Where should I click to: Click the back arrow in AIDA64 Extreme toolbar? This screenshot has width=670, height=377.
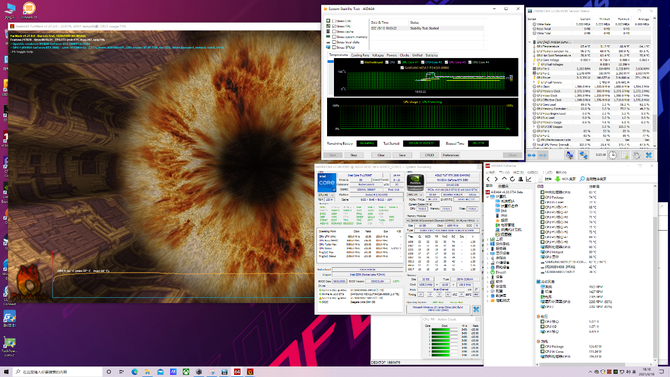[x=489, y=179]
